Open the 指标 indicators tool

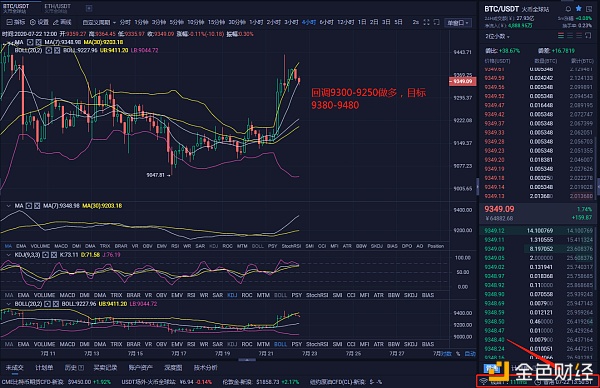point(16,22)
